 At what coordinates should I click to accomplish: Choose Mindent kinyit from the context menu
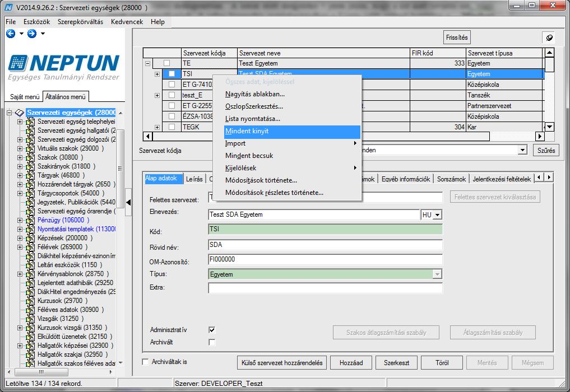coord(292,131)
